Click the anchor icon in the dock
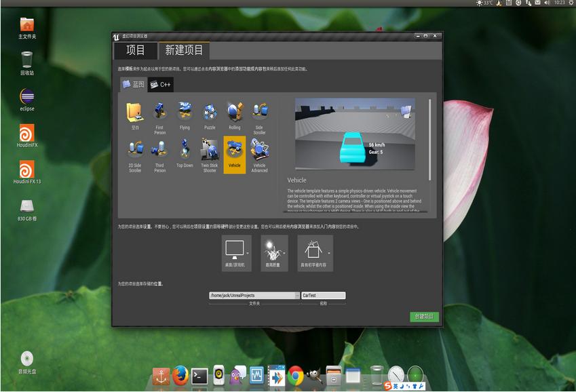 (x=161, y=377)
